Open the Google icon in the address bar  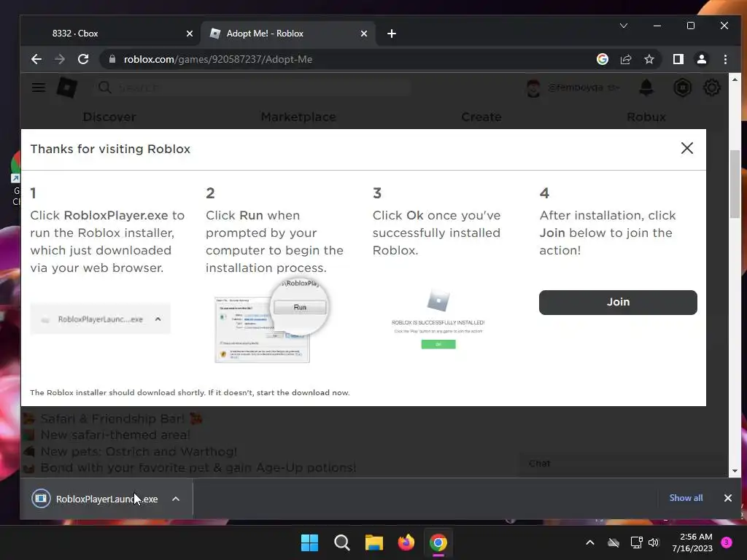tap(602, 59)
